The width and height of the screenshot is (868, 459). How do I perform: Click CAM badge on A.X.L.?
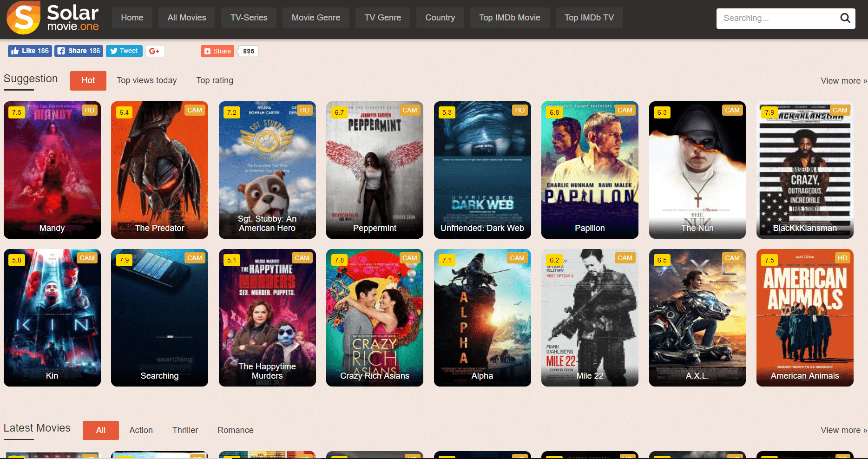732,258
